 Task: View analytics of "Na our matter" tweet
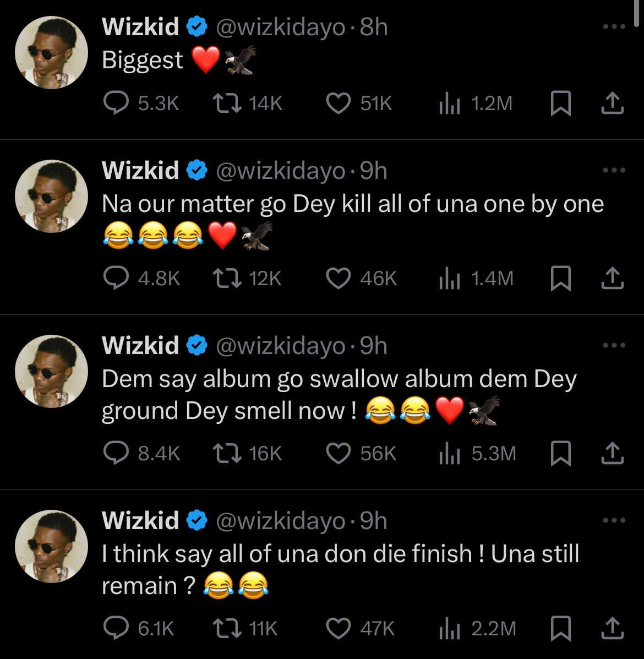click(450, 279)
